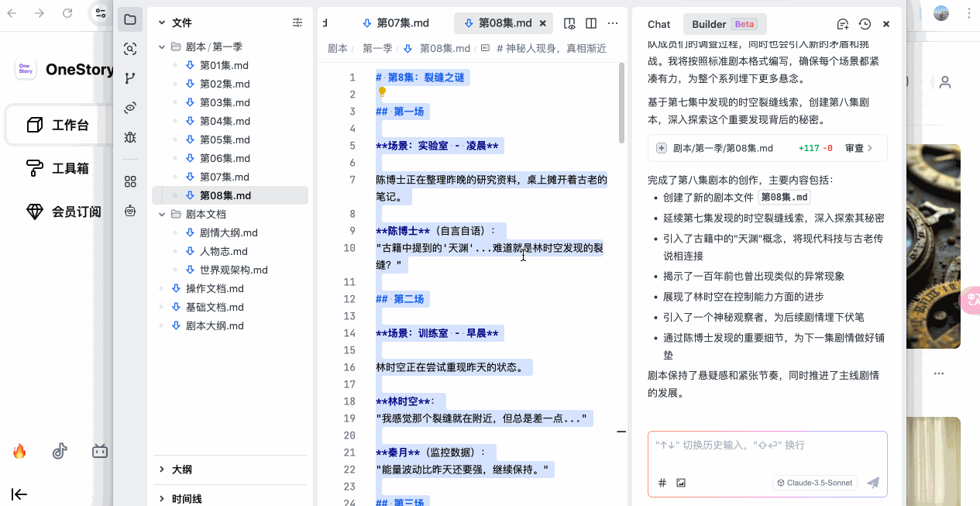Open the Search panel icon
980x506 pixels.
point(130,49)
